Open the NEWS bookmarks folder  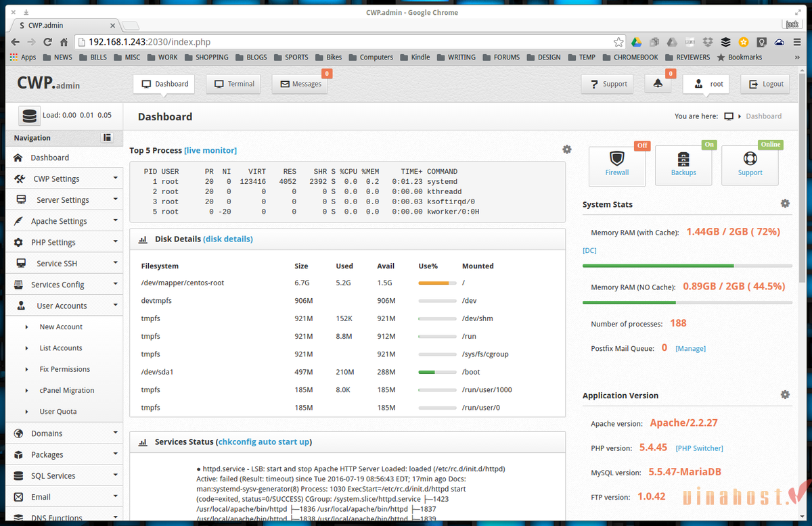click(58, 57)
